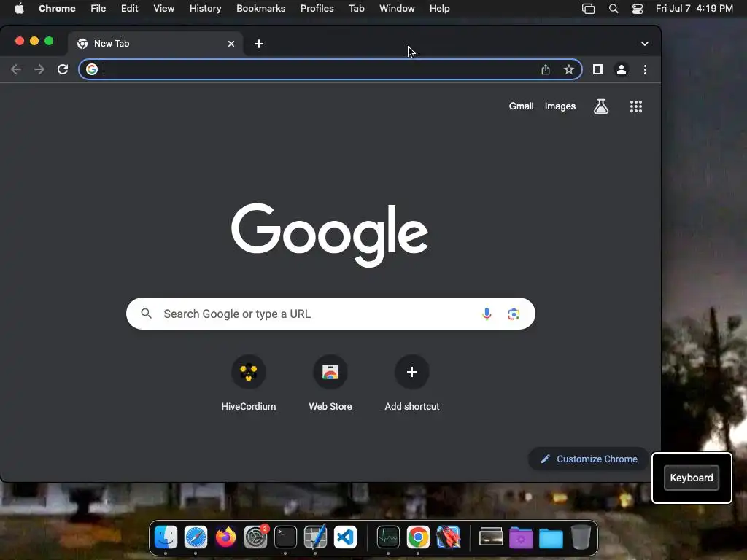Click the date and time in menu bar
This screenshot has width=747, height=560.
pyautogui.click(x=694, y=9)
